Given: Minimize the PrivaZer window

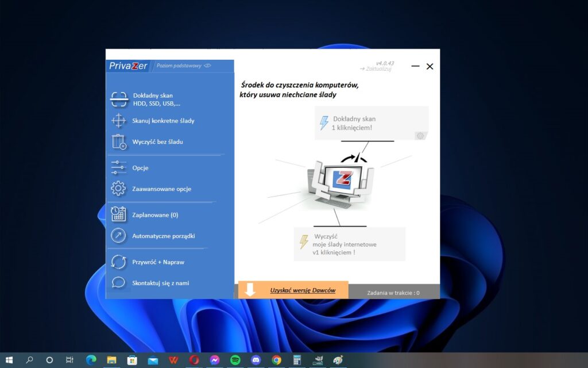Looking at the screenshot, I should 415,66.
